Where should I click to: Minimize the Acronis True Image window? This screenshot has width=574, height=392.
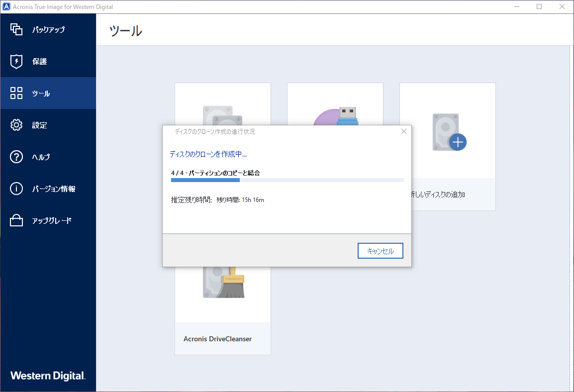point(516,6)
